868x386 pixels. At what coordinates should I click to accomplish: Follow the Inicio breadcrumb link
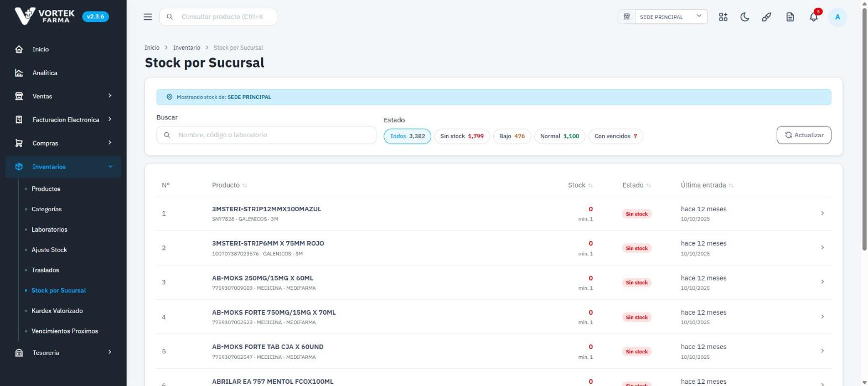pyautogui.click(x=152, y=48)
